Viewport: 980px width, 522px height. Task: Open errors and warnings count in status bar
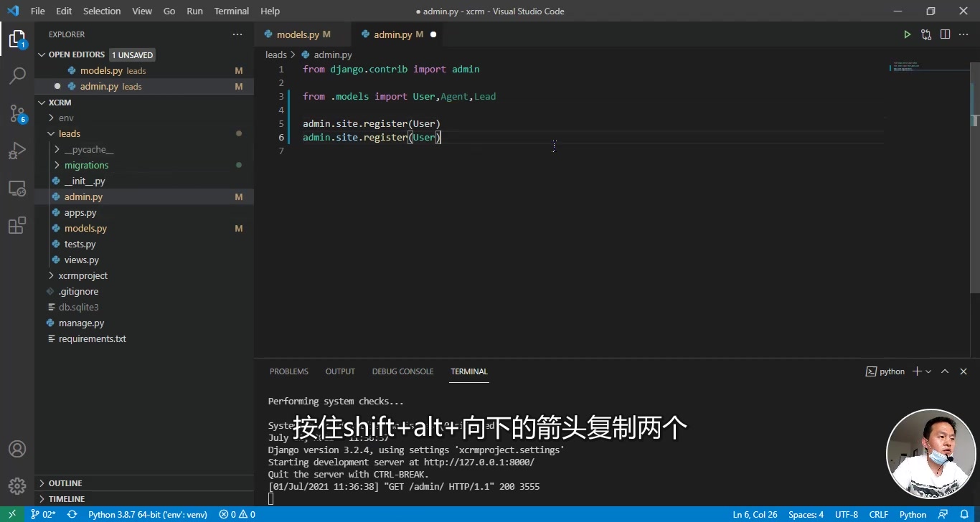pyautogui.click(x=237, y=514)
